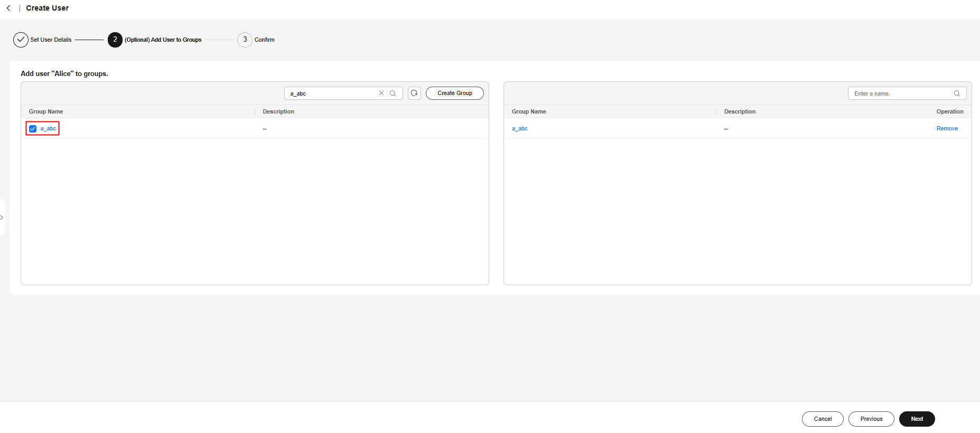Cancel user creation

823,419
